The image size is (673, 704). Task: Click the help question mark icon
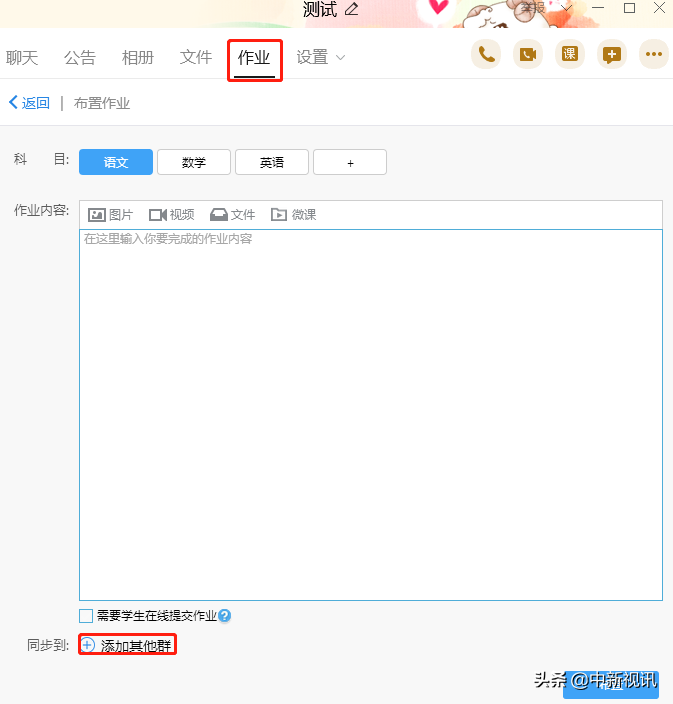[x=224, y=616]
